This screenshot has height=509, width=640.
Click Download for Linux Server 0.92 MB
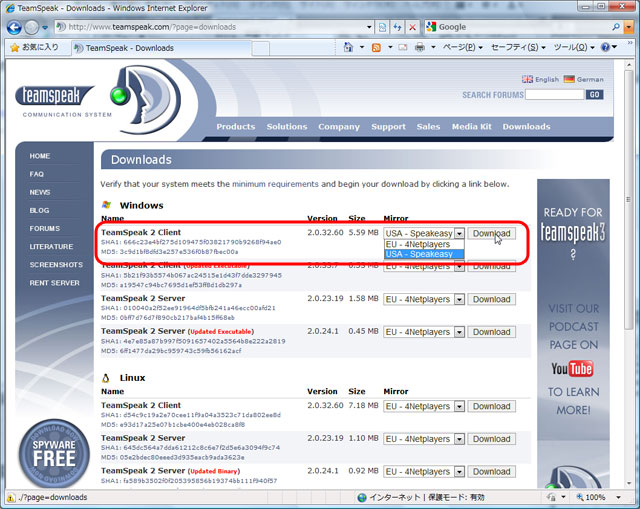click(491, 471)
